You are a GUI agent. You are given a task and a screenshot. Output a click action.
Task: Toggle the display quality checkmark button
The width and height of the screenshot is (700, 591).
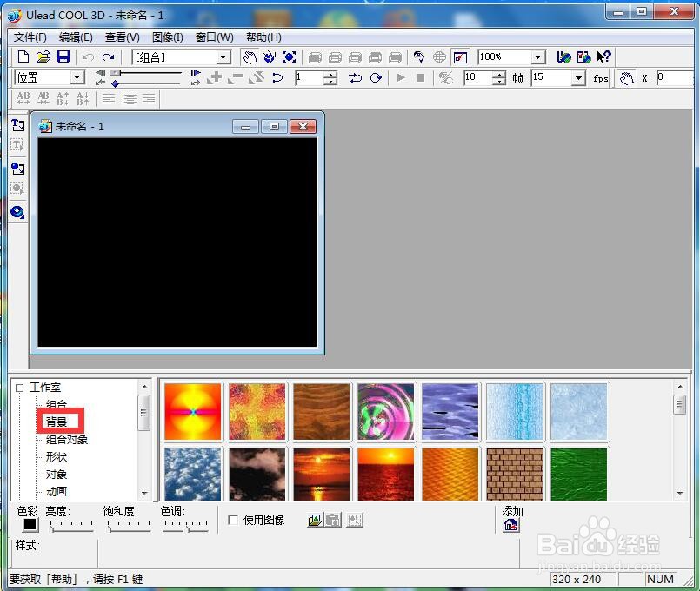[x=460, y=57]
